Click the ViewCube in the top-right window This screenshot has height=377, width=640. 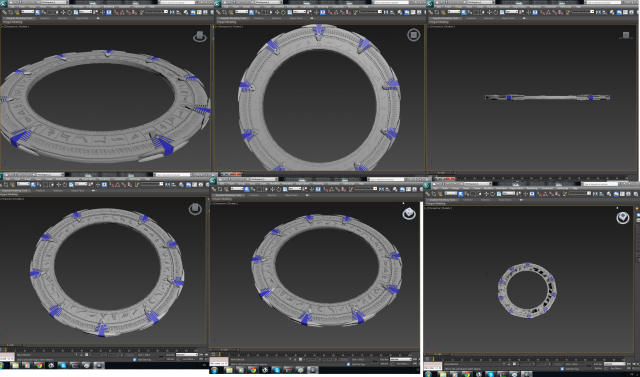coord(626,35)
